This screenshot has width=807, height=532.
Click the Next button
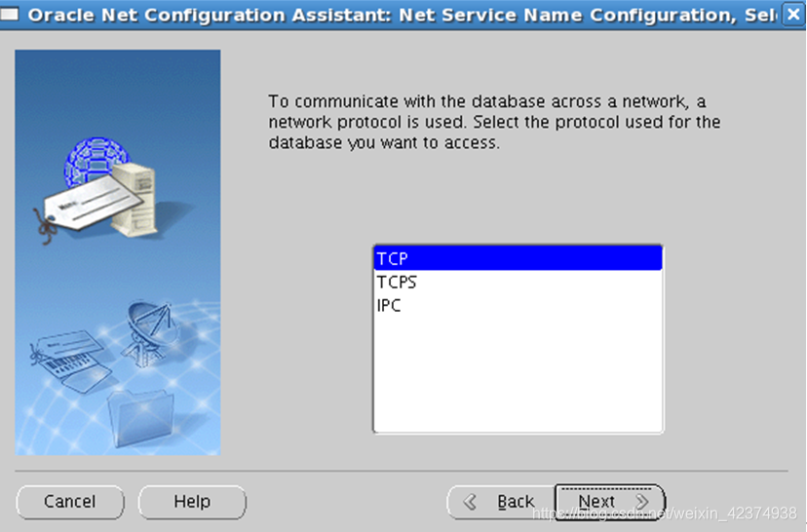(609, 501)
